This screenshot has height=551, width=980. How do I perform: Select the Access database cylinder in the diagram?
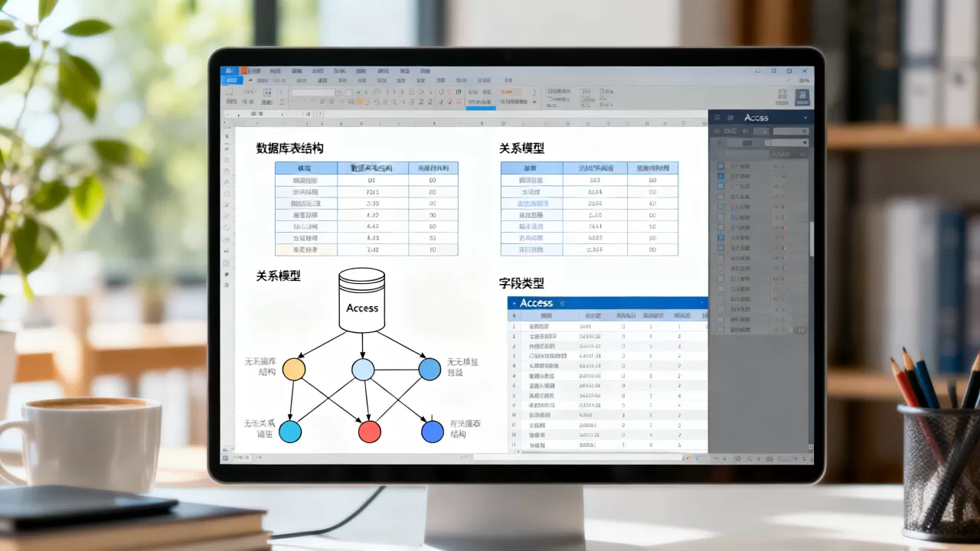click(362, 300)
